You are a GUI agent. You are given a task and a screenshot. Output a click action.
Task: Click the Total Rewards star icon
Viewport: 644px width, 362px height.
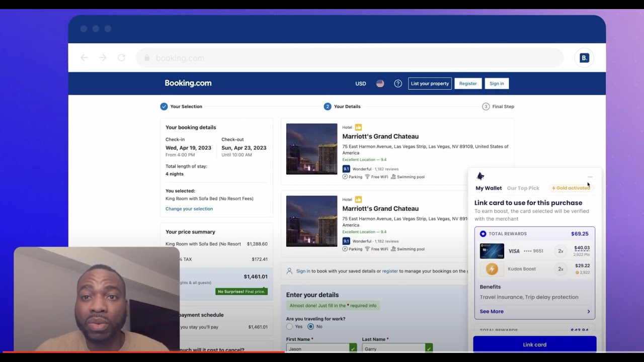[x=482, y=233]
